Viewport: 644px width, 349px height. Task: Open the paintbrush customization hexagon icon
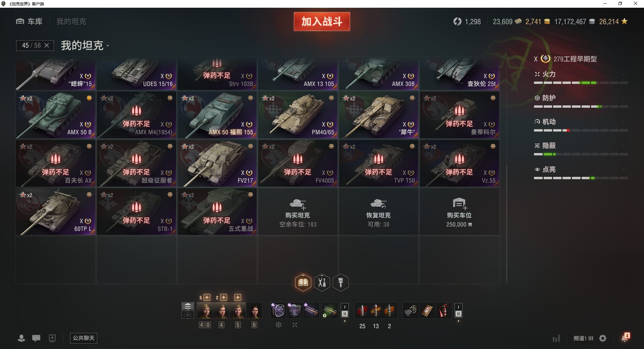click(341, 283)
